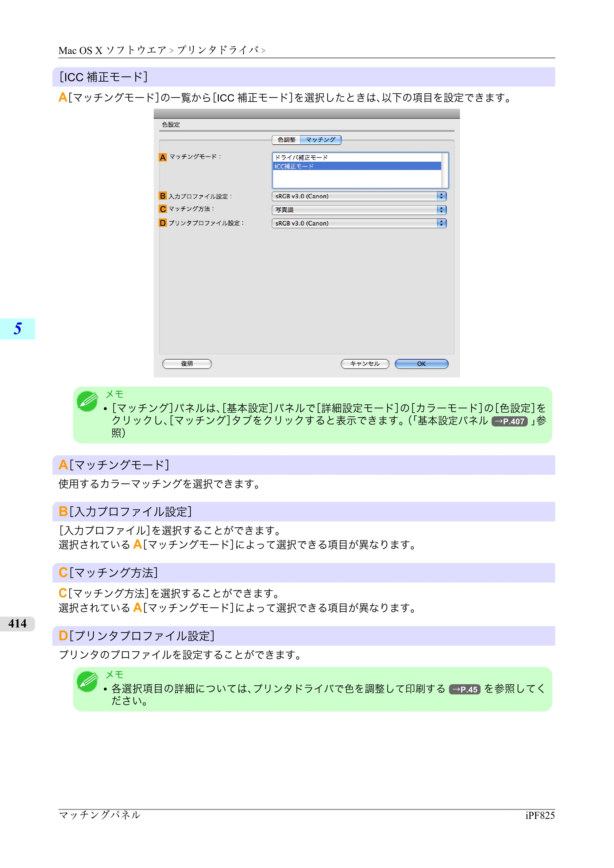Viewport: 614px width, 868px height.
Task: Open the マッチング方法 dropdown showing 写真調
Action: 359,210
